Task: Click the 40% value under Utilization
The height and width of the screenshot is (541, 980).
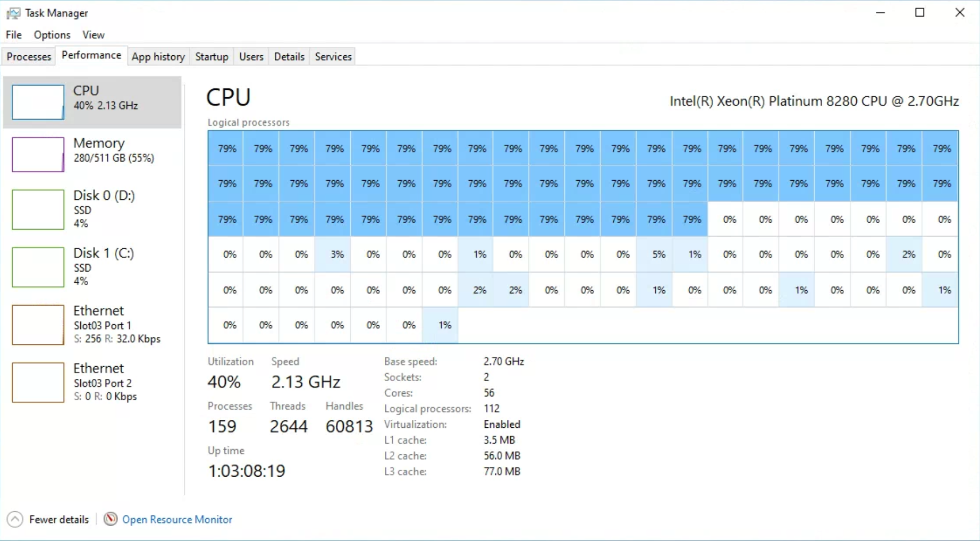Action: click(x=224, y=382)
